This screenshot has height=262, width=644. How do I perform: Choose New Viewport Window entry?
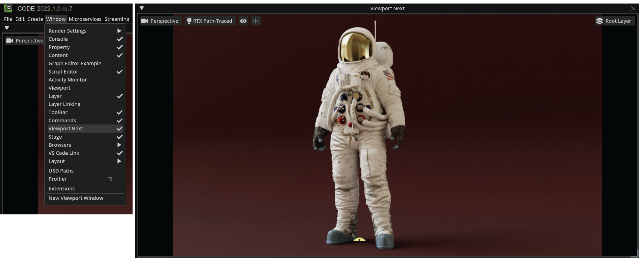coord(76,198)
